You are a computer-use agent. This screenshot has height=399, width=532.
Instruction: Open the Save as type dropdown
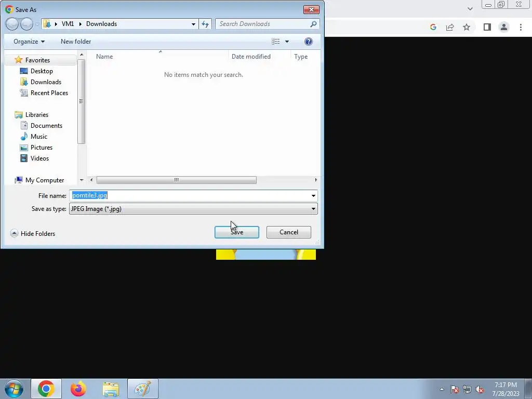193,209
